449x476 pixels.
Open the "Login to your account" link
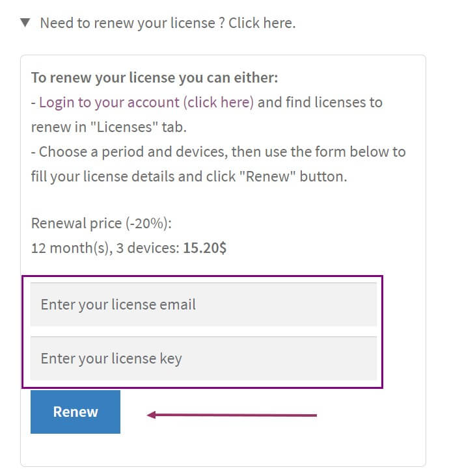point(109,102)
